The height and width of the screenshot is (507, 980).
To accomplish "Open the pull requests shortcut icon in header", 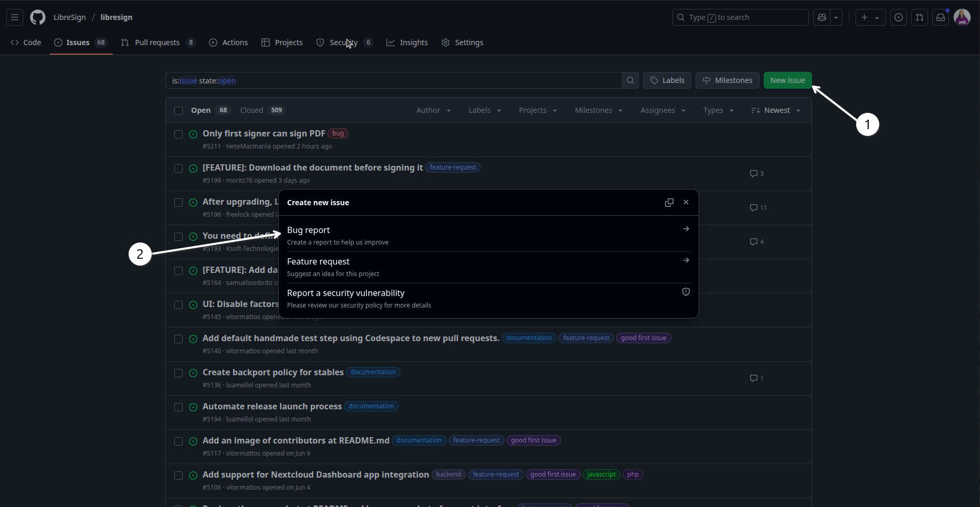I will click(920, 17).
